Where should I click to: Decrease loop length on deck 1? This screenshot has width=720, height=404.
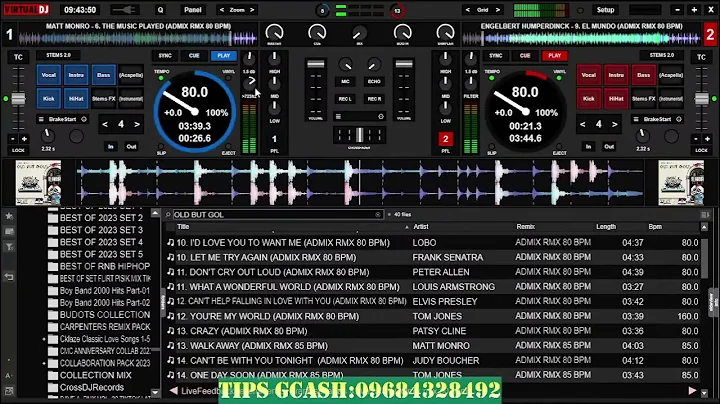[x=105, y=124]
